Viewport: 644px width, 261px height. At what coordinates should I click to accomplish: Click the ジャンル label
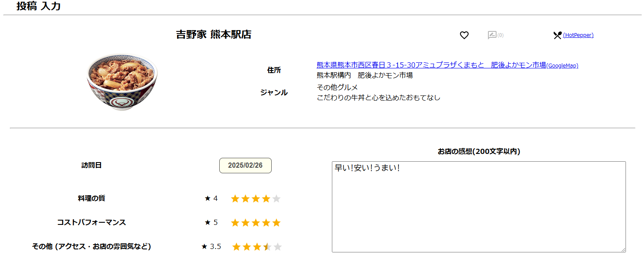274,92
